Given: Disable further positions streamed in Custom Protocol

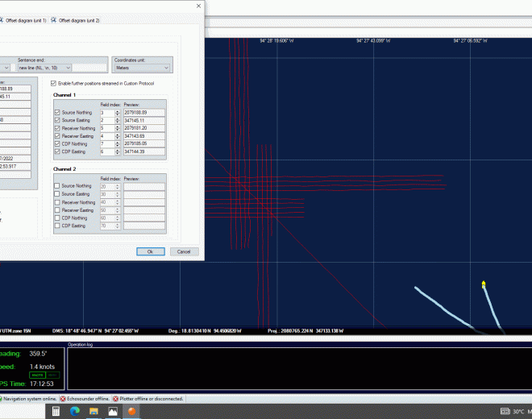Looking at the screenshot, I should click(54, 83).
